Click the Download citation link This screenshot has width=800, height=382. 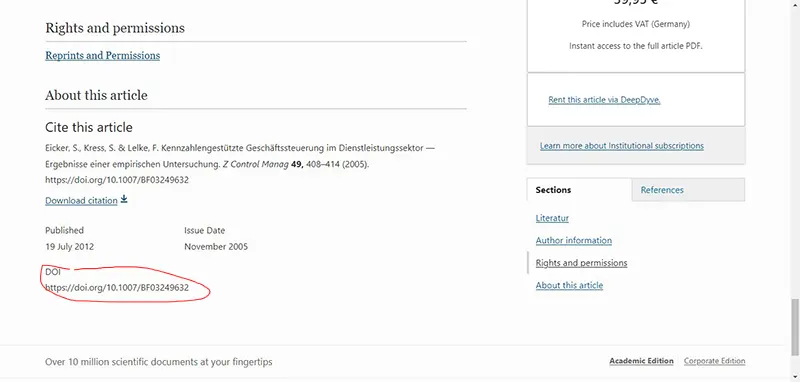81,200
